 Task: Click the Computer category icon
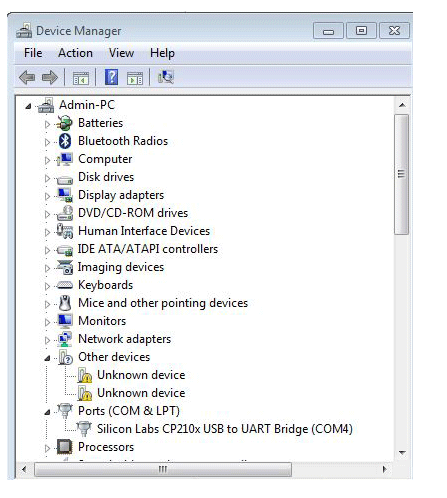click(64, 159)
